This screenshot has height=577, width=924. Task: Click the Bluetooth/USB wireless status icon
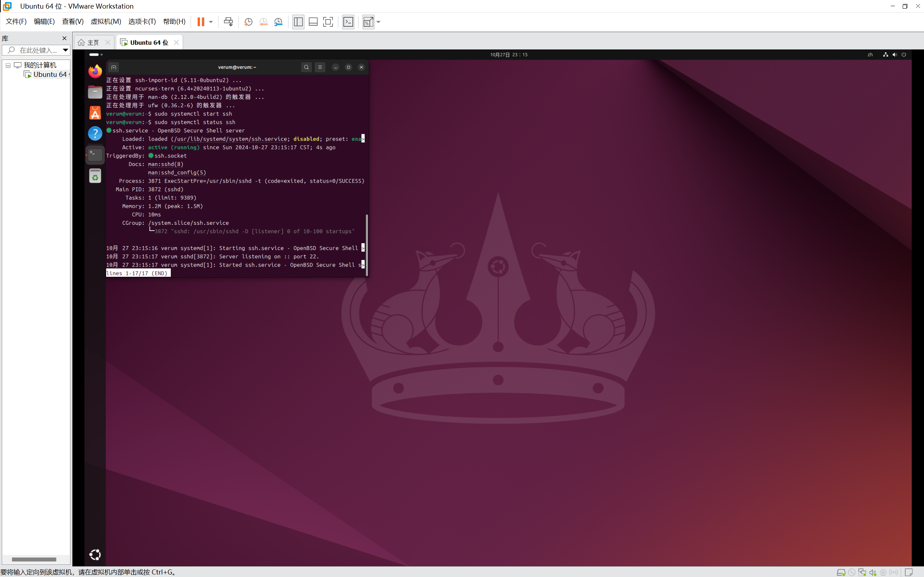coord(893,572)
